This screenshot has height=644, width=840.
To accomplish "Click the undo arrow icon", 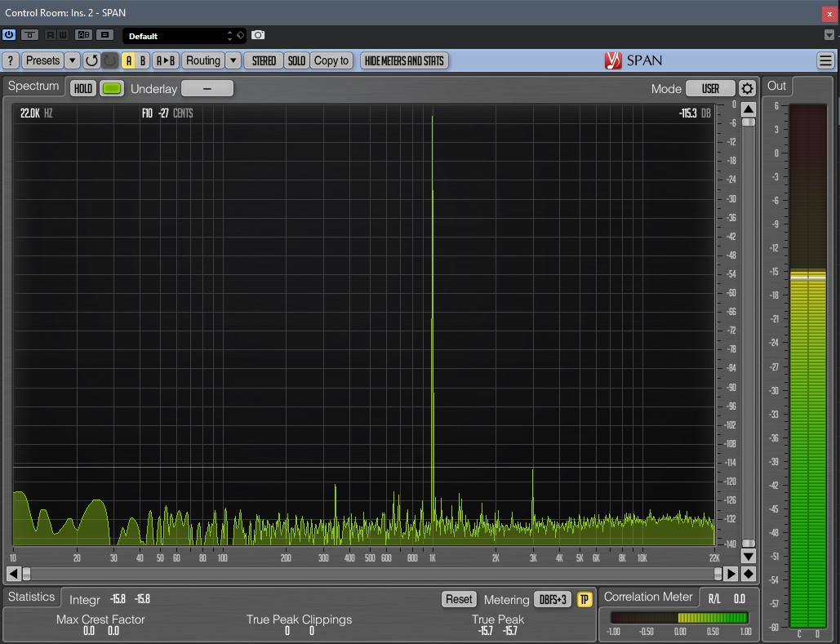I will pos(91,60).
